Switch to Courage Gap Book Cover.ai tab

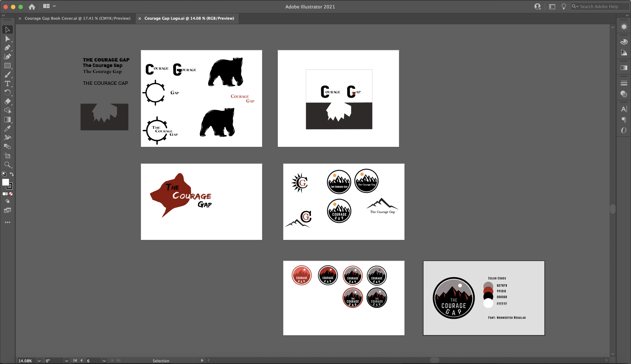tap(77, 18)
